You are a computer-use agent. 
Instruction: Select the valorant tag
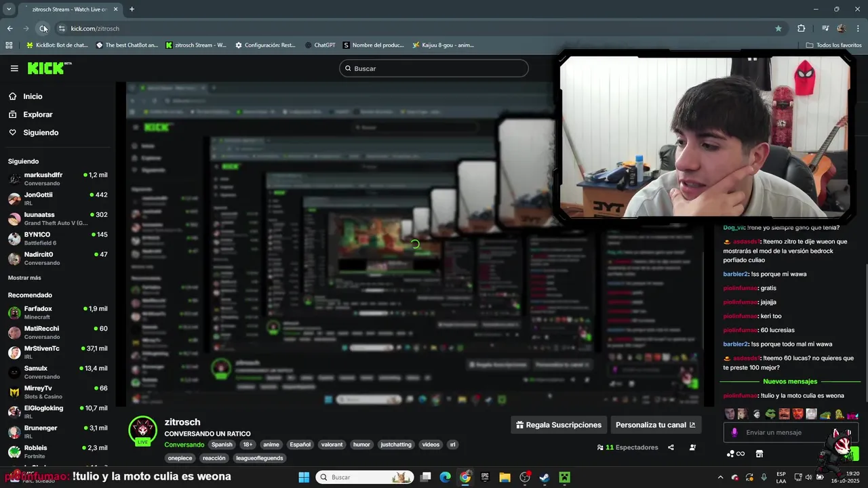point(332,445)
